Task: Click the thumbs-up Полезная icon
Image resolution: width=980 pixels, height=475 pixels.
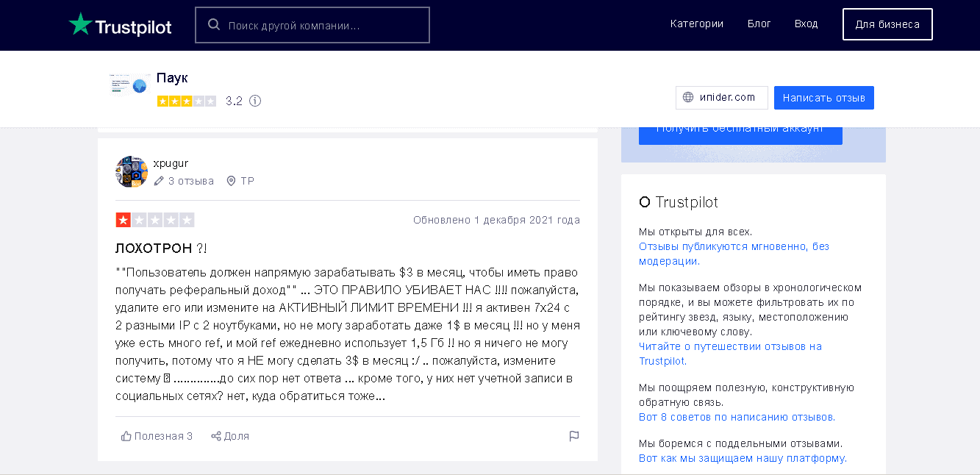Action: pyautogui.click(x=126, y=436)
